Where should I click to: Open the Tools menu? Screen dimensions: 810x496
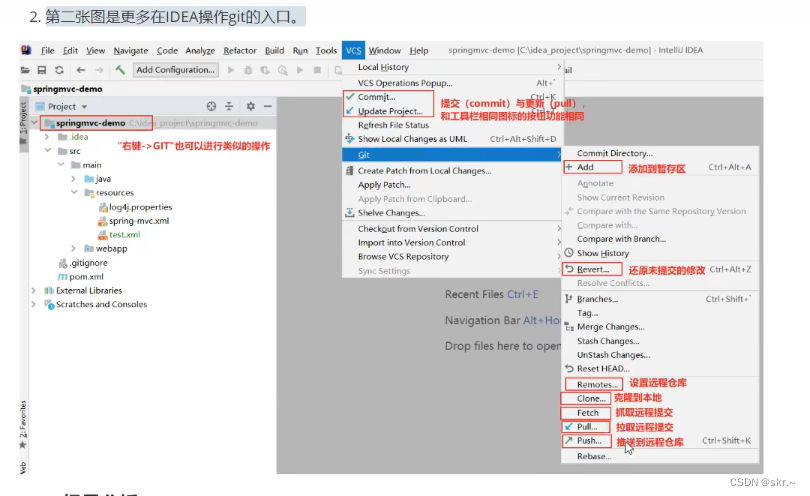pos(326,50)
